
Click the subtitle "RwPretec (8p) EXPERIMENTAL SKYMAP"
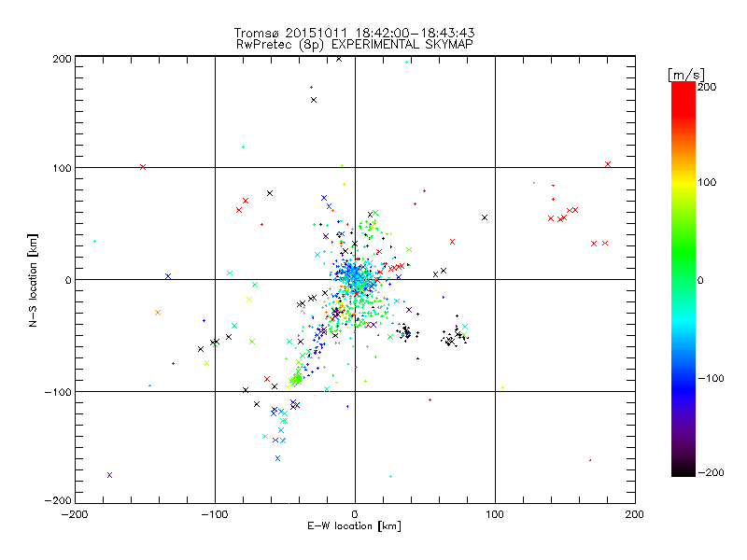pyautogui.click(x=355, y=44)
